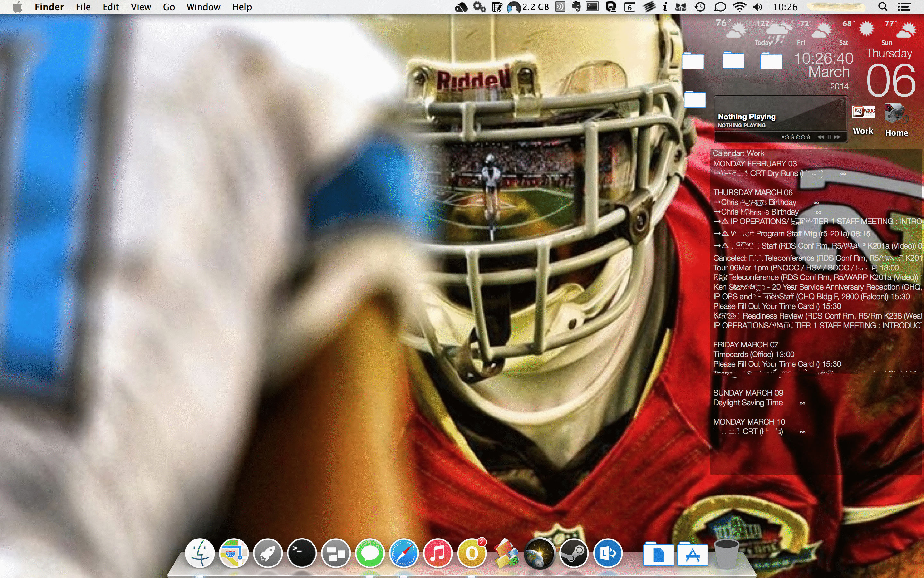Viewport: 924px width, 578px height.
Task: Open the Go menu
Action: 169,7
